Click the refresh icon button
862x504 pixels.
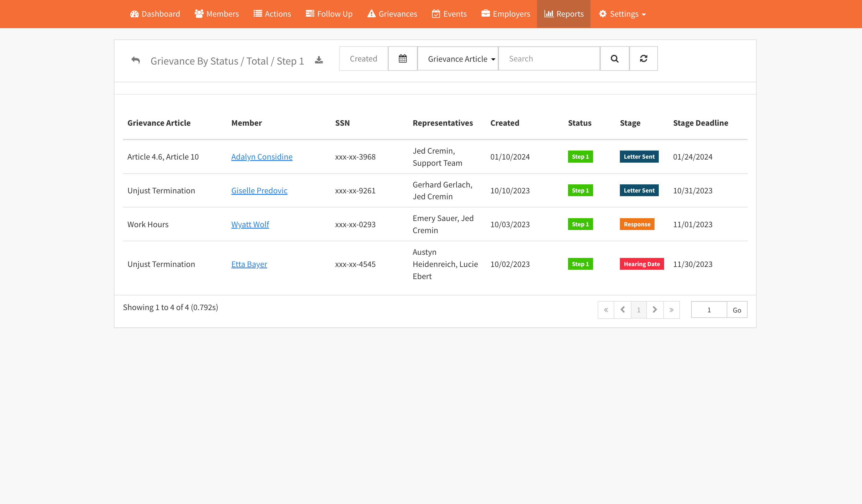(x=644, y=59)
